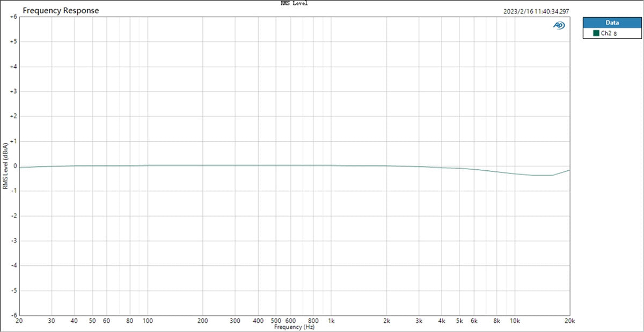Click the timestamp 2023/2/16 11:40:34.297
Screen dimensions: 644x332
(x=536, y=10)
